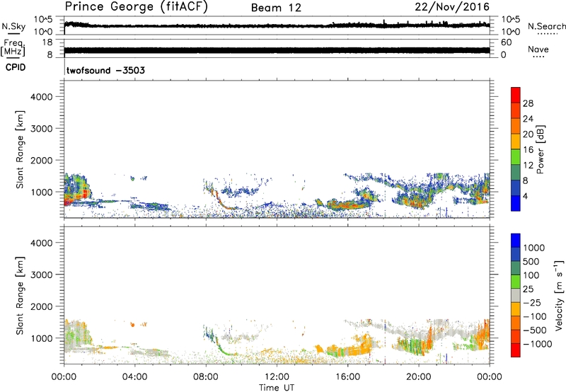Screen dimensions: 566x392
Task: Click the "12:00" time tick label
Action: tap(277, 377)
